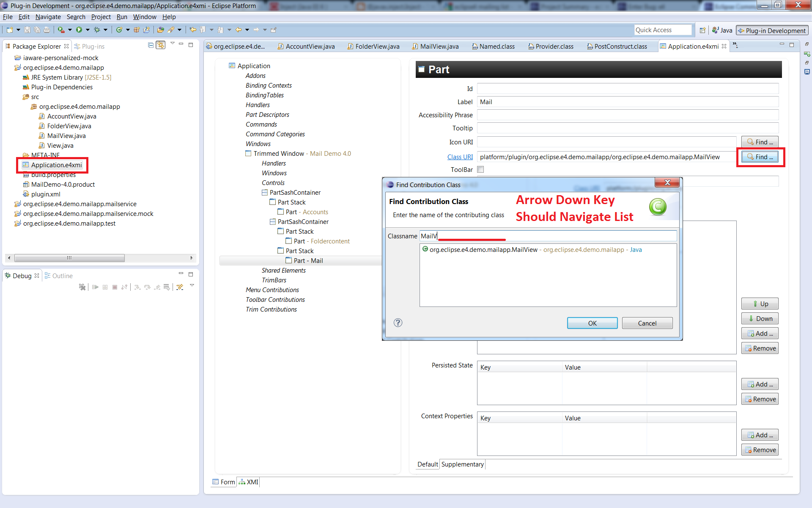Click the Resume icon in Debug view
Image resolution: width=812 pixels, height=508 pixels.
(95, 287)
